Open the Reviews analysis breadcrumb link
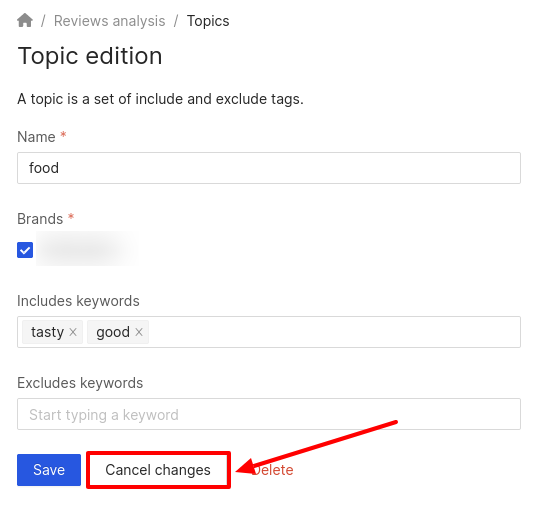 click(x=110, y=21)
